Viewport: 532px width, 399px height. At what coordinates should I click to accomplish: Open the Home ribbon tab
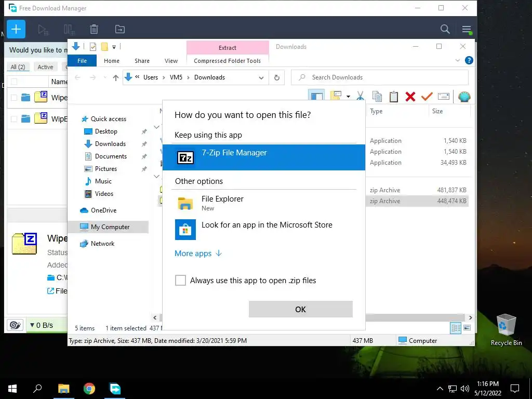coord(112,61)
